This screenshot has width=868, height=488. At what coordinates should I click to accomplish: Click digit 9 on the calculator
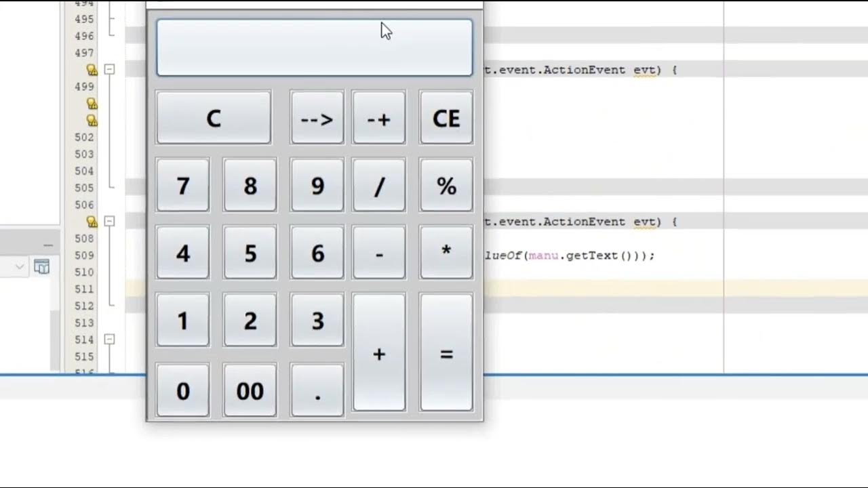(317, 185)
